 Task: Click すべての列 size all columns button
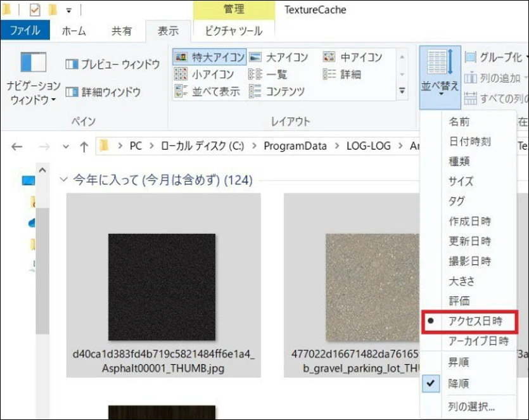coord(495,98)
